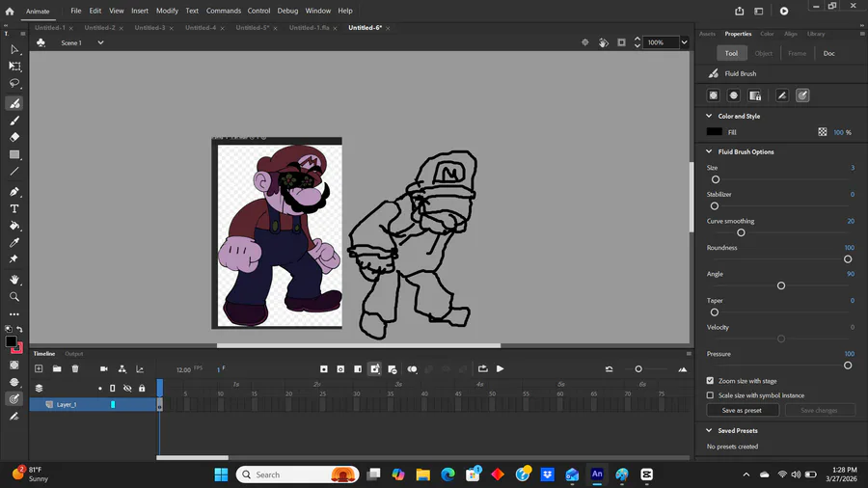This screenshot has height=488, width=868.
Task: Pick the Paint Bucket tool
Action: (x=14, y=226)
